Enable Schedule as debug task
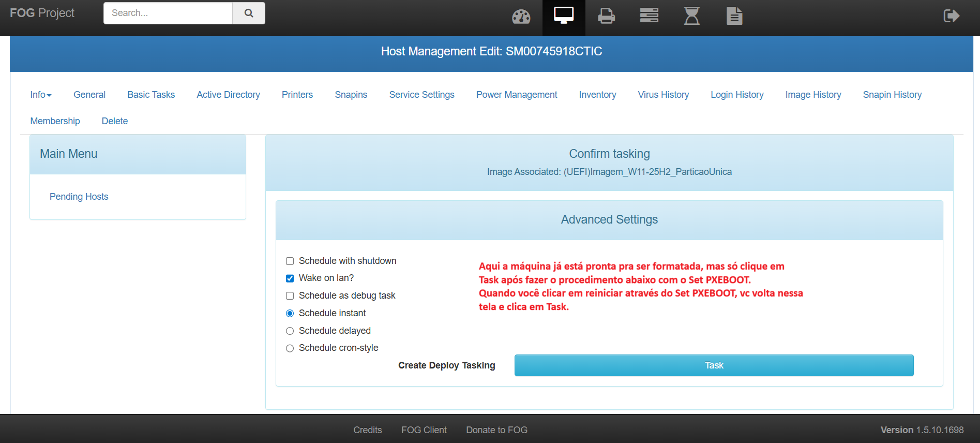The width and height of the screenshot is (980, 443). click(x=290, y=296)
